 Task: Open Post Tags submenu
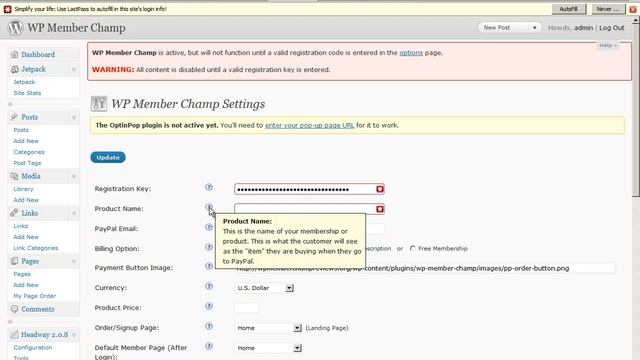coord(27,163)
